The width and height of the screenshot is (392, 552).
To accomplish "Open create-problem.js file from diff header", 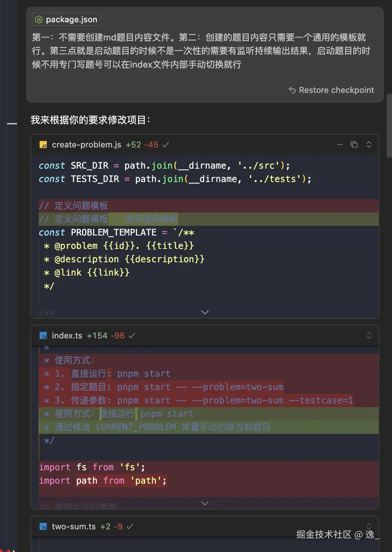I will 86,145.
